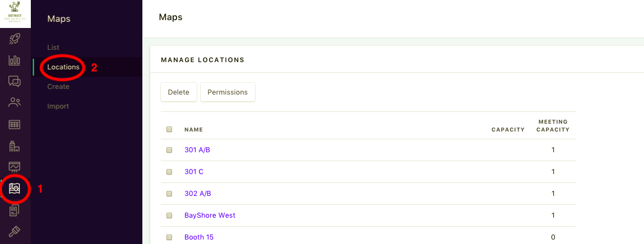Open the people attendees icon
Image resolution: width=644 pixels, height=244 pixels.
point(15,102)
